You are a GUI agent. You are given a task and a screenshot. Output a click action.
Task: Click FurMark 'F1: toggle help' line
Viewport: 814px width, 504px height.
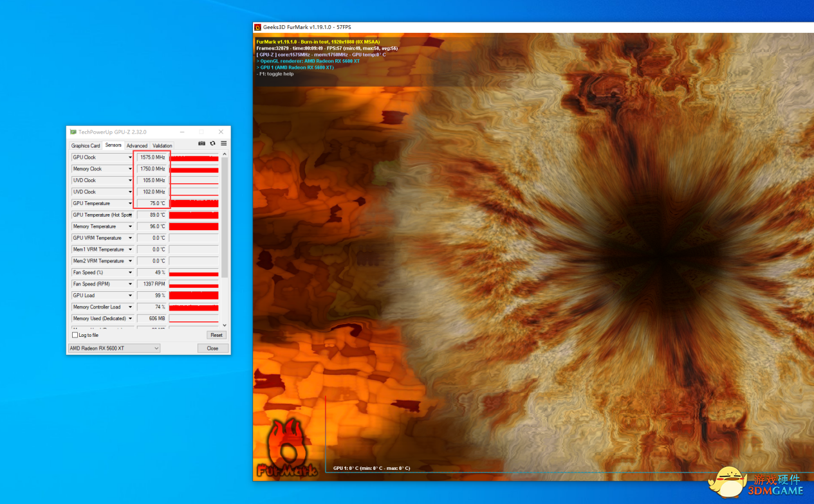tap(275, 74)
